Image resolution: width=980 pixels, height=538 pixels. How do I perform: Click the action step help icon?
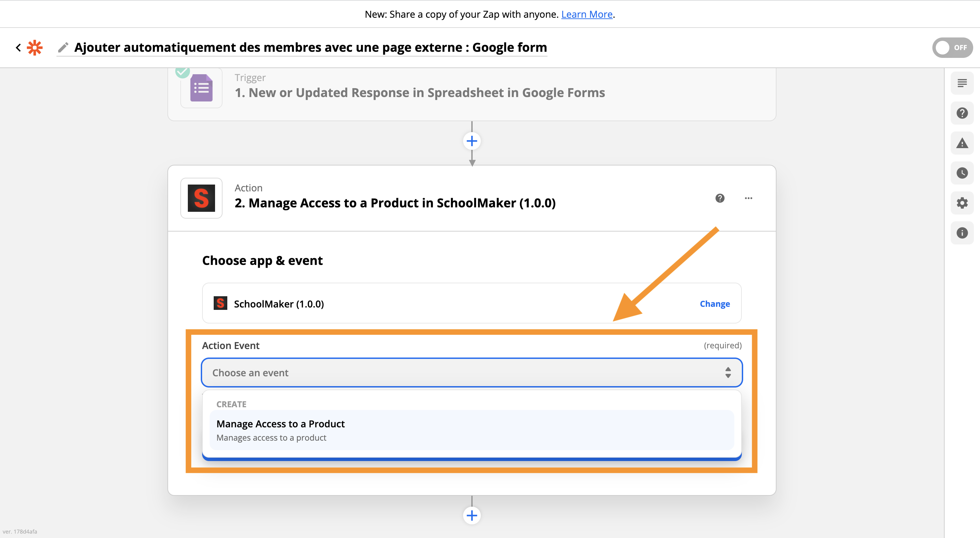[719, 198]
